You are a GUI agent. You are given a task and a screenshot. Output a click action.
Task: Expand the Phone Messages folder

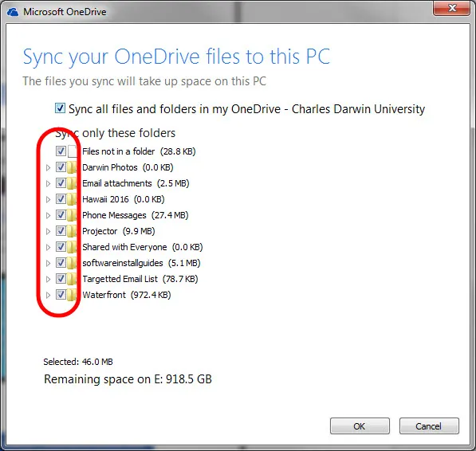click(x=48, y=215)
